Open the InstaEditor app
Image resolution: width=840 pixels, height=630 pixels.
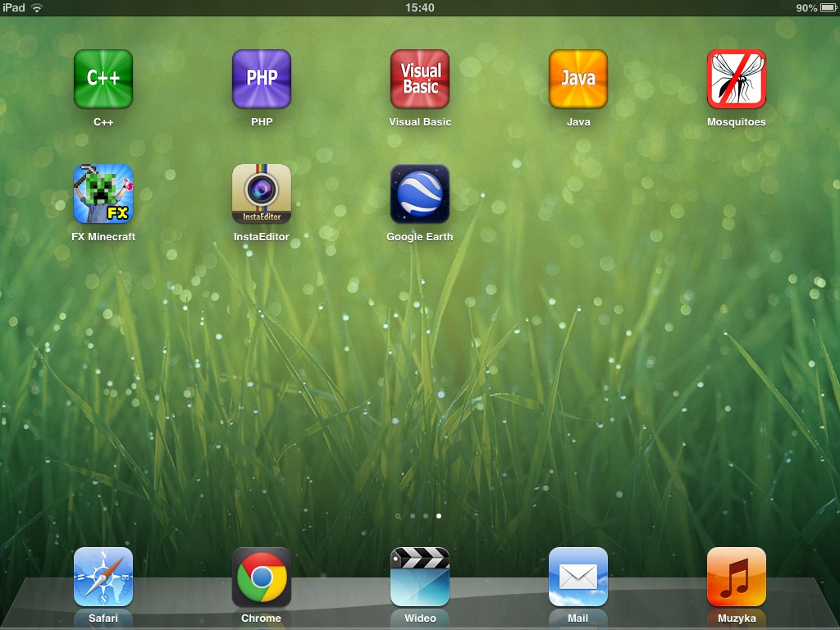point(262,194)
